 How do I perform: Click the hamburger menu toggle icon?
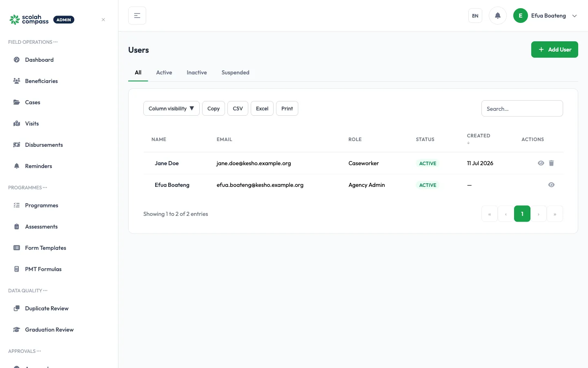137,16
